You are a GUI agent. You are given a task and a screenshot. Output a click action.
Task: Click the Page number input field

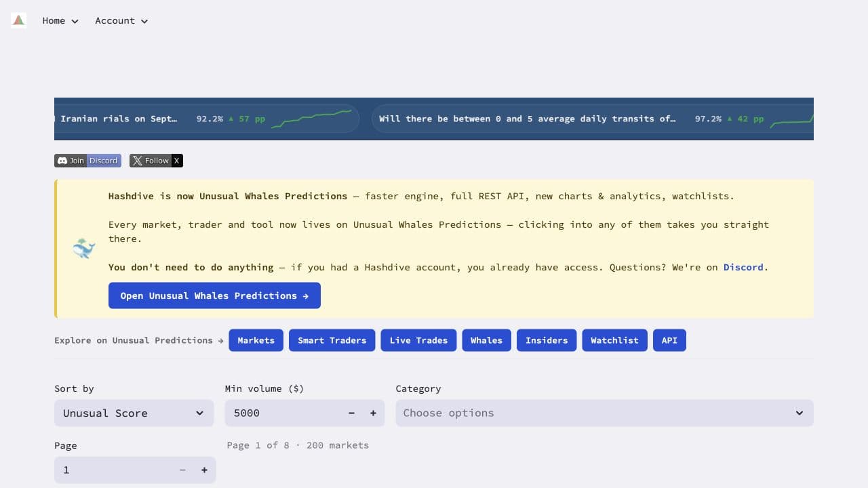(x=113, y=470)
